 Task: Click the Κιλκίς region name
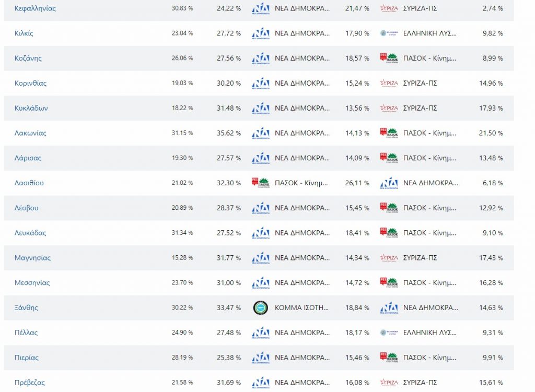click(24, 33)
